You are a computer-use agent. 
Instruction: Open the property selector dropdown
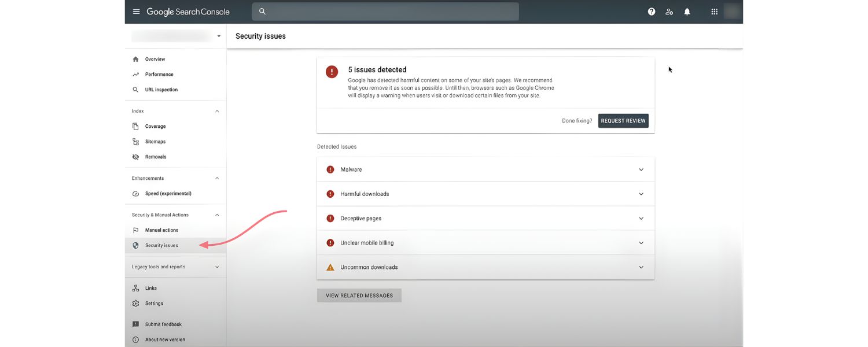pos(218,35)
